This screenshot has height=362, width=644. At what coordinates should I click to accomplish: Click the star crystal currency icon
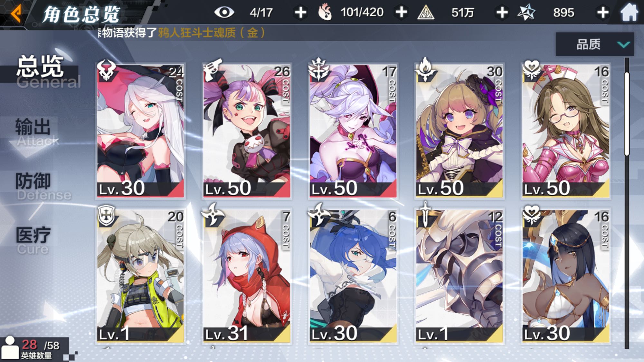(526, 13)
